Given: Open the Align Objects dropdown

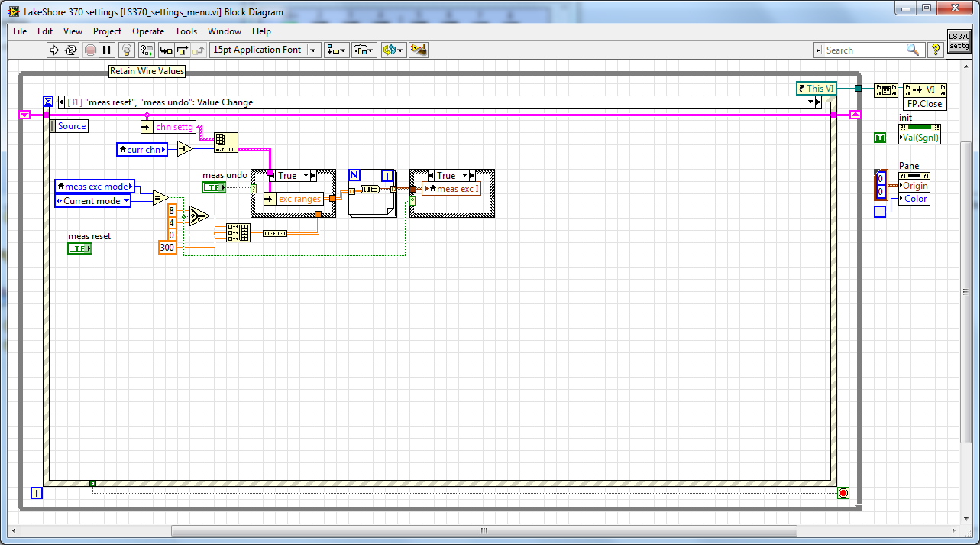Looking at the screenshot, I should [x=336, y=50].
